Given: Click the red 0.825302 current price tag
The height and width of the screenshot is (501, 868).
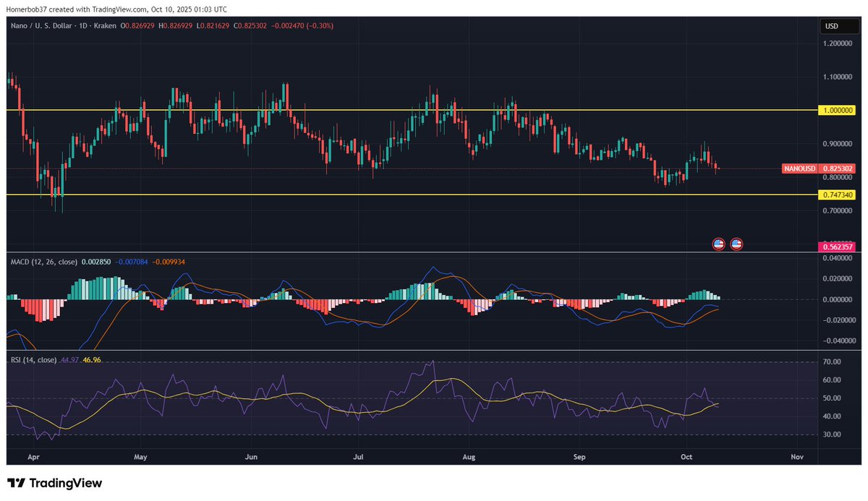Looking at the screenshot, I should point(838,168).
